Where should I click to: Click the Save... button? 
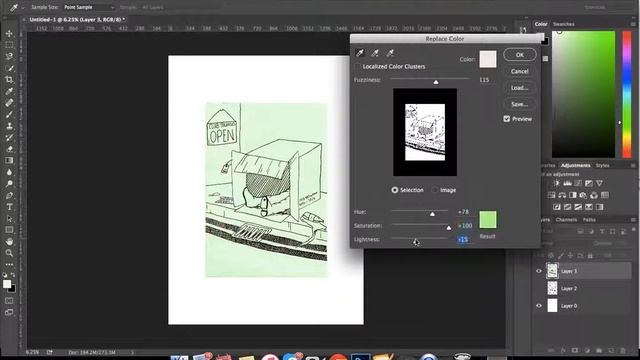pos(520,104)
